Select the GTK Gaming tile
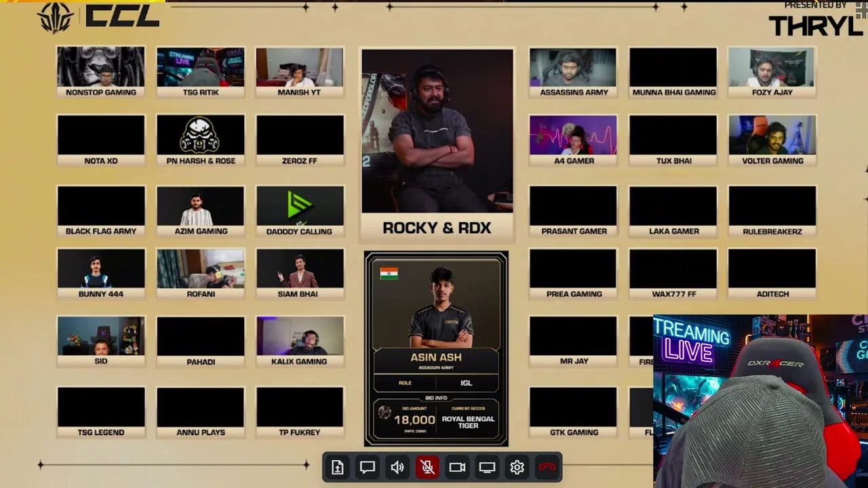This screenshot has width=868, height=488. click(573, 412)
